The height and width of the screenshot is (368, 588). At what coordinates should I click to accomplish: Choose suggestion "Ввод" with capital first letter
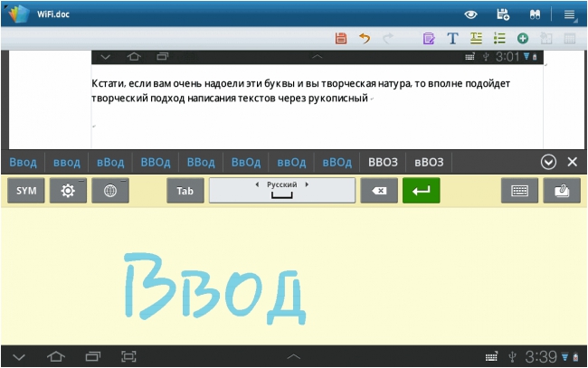[23, 162]
